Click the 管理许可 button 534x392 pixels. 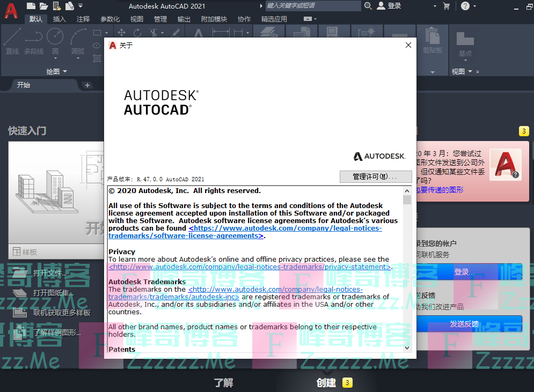376,176
